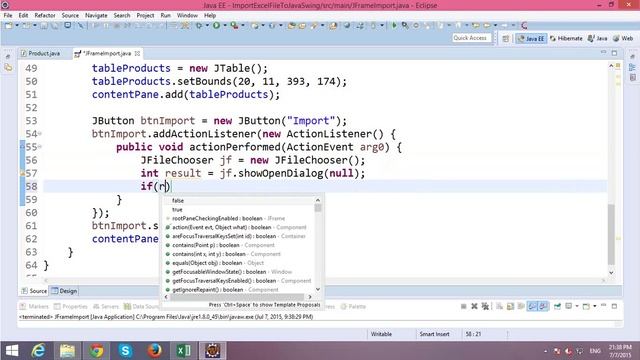Click the Run Last Tool icon
The width and height of the screenshot is (640, 360).
click(x=234, y=25)
